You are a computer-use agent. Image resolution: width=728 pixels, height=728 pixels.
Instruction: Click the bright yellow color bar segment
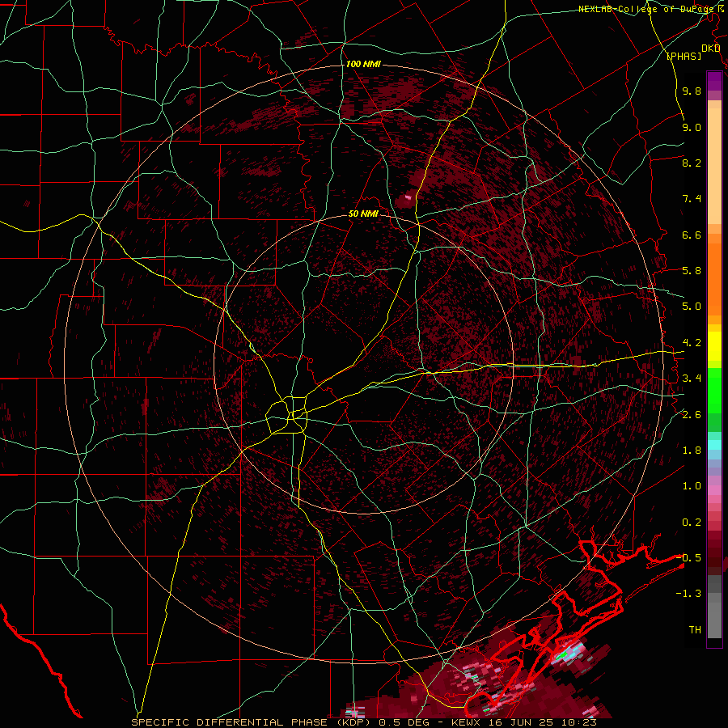point(714,345)
